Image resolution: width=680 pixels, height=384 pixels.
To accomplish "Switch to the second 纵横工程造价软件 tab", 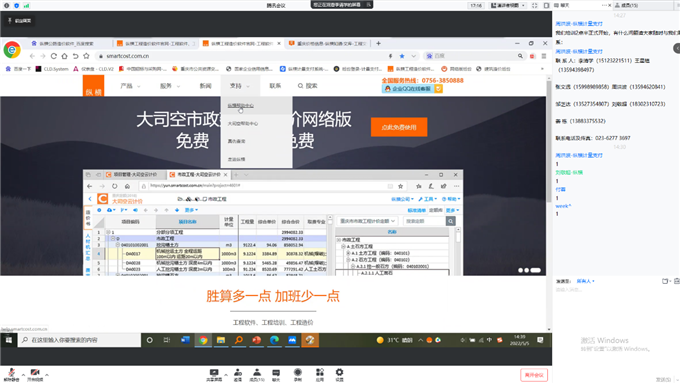I will (156, 43).
